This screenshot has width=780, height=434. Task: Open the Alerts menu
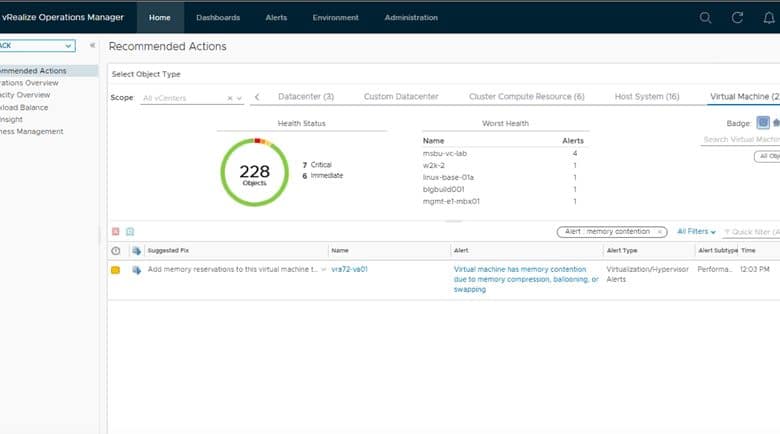276,17
